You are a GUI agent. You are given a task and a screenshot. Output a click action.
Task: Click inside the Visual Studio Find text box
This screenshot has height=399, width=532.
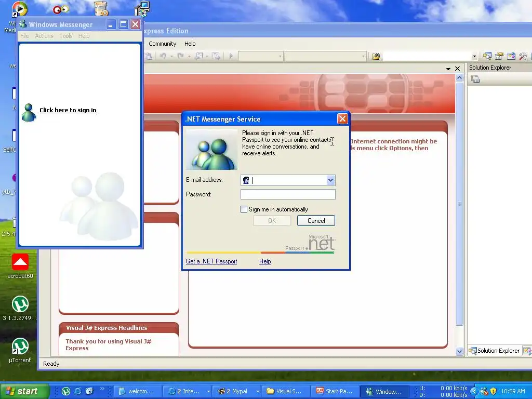pyautogui.click(x=427, y=56)
